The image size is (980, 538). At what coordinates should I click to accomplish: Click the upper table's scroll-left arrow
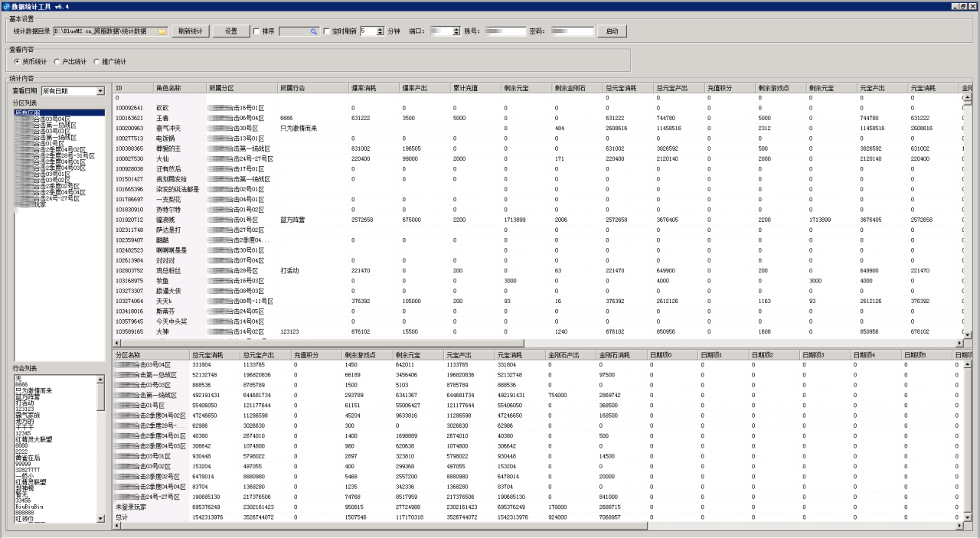tap(117, 343)
